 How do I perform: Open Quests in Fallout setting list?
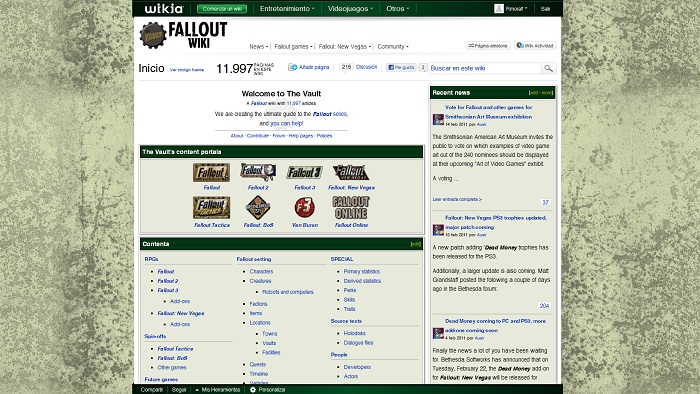(258, 364)
